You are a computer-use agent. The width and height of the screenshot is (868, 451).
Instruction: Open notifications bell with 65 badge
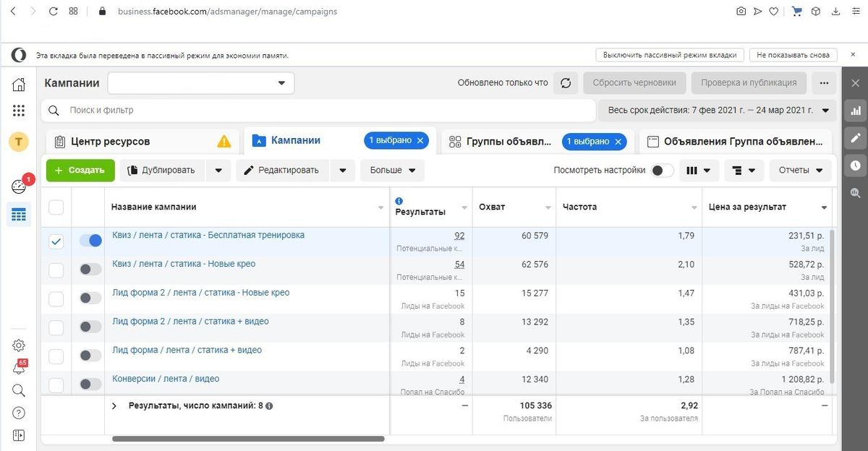(x=19, y=368)
